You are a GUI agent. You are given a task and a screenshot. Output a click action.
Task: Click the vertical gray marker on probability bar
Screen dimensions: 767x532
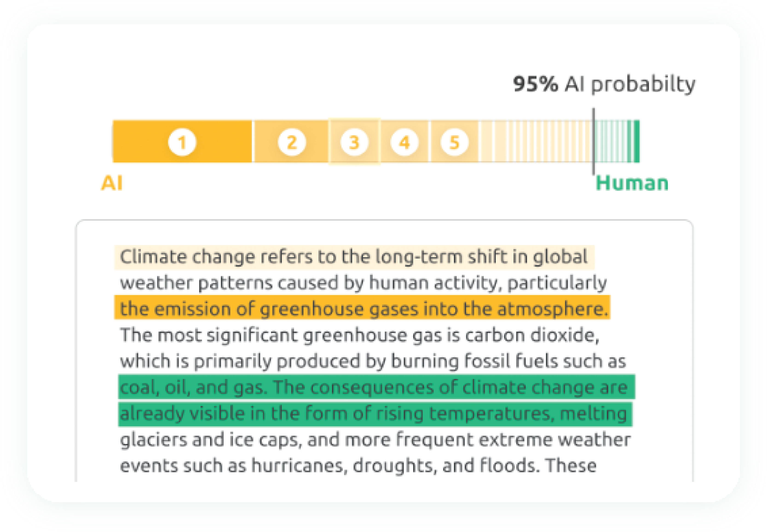(x=593, y=141)
